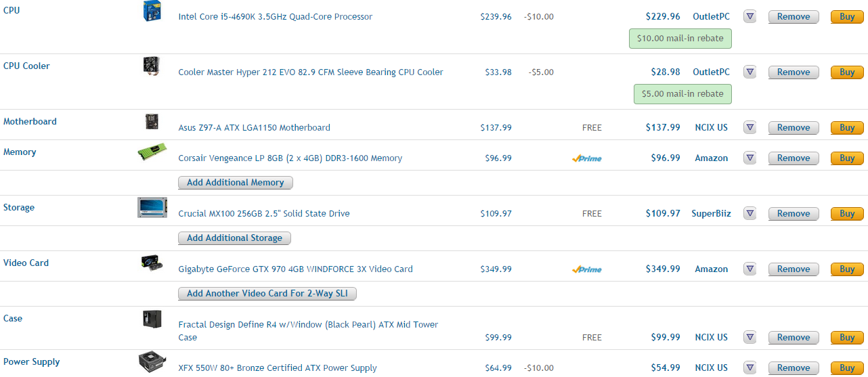
Task: Remove the Asus Z97-A motherboard
Action: 794,127
